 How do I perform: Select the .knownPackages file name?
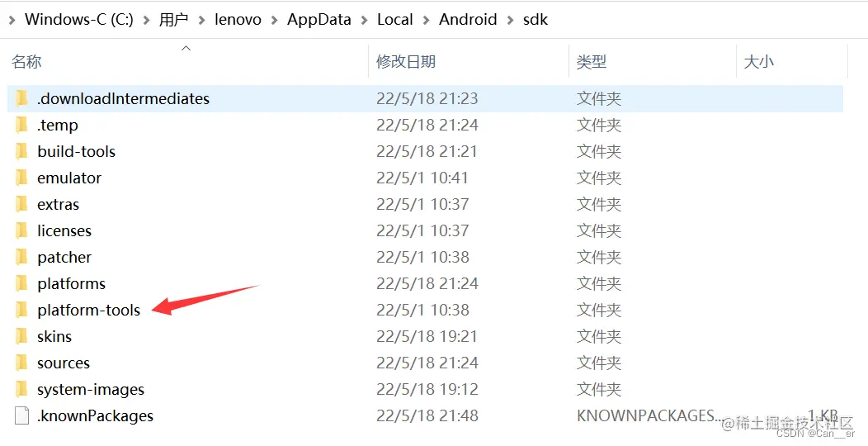(95, 415)
